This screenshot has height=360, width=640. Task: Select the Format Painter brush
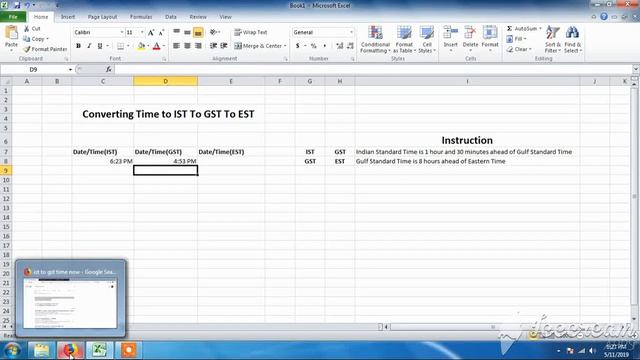tap(27, 49)
